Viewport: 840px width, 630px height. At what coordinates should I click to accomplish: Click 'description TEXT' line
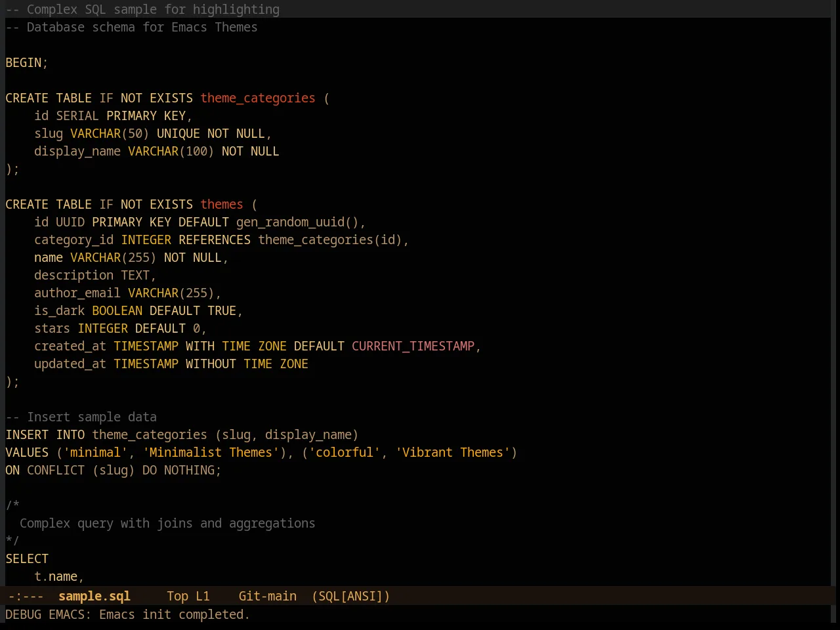click(x=95, y=275)
